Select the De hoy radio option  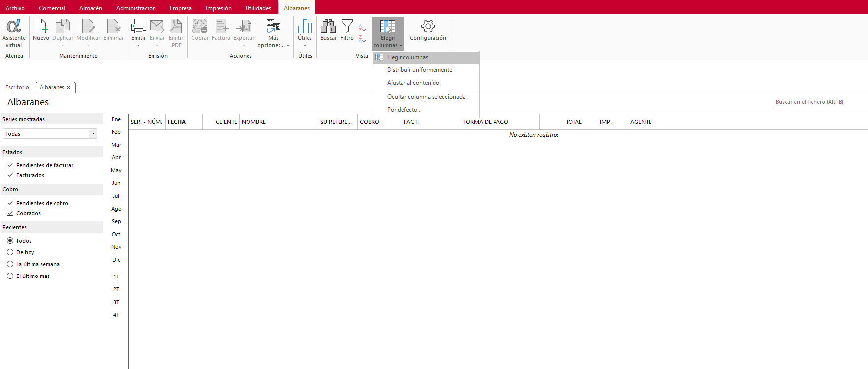pyautogui.click(x=10, y=252)
